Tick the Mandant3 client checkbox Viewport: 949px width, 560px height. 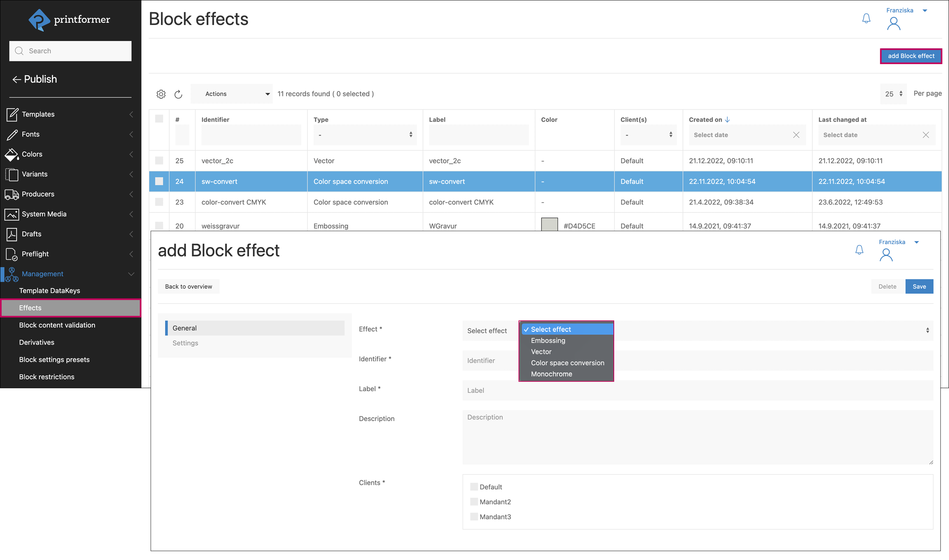474,516
